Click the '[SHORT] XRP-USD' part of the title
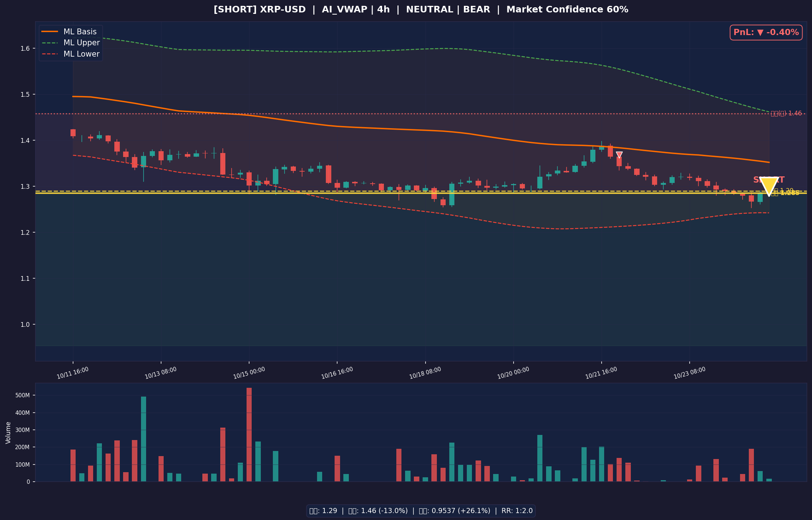812x520 pixels. pyautogui.click(x=260, y=10)
